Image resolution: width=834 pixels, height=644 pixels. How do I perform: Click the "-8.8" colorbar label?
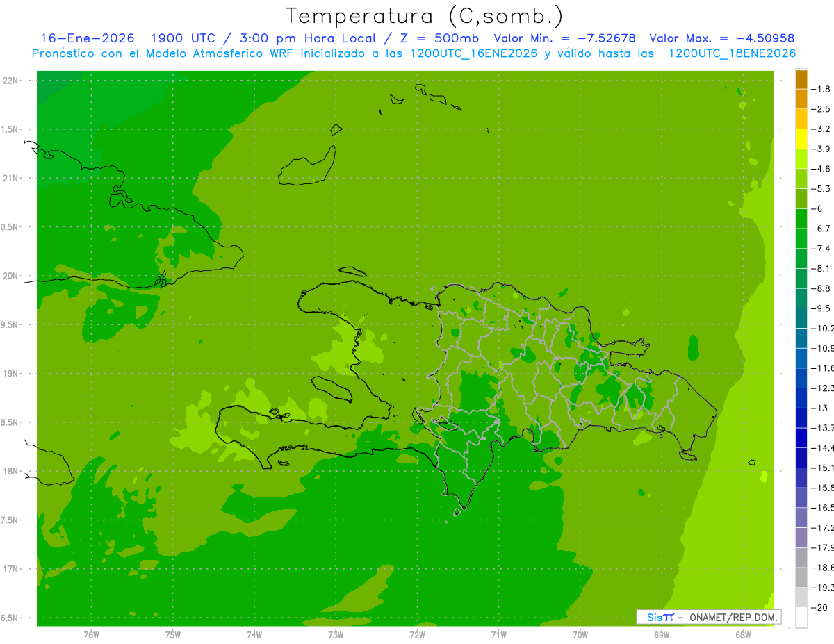click(x=821, y=288)
